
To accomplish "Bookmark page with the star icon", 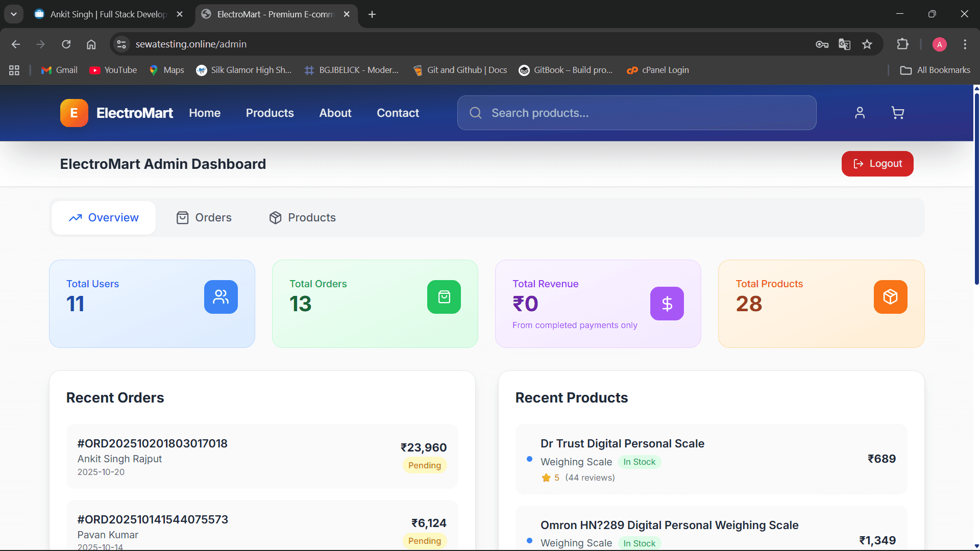I will coord(867,44).
